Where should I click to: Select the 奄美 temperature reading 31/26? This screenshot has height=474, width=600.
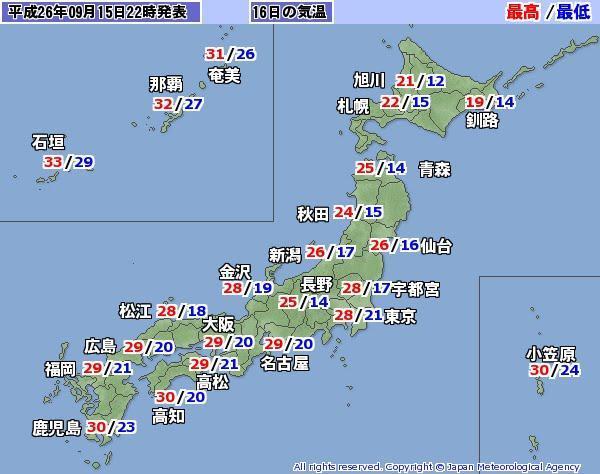pyautogui.click(x=230, y=54)
